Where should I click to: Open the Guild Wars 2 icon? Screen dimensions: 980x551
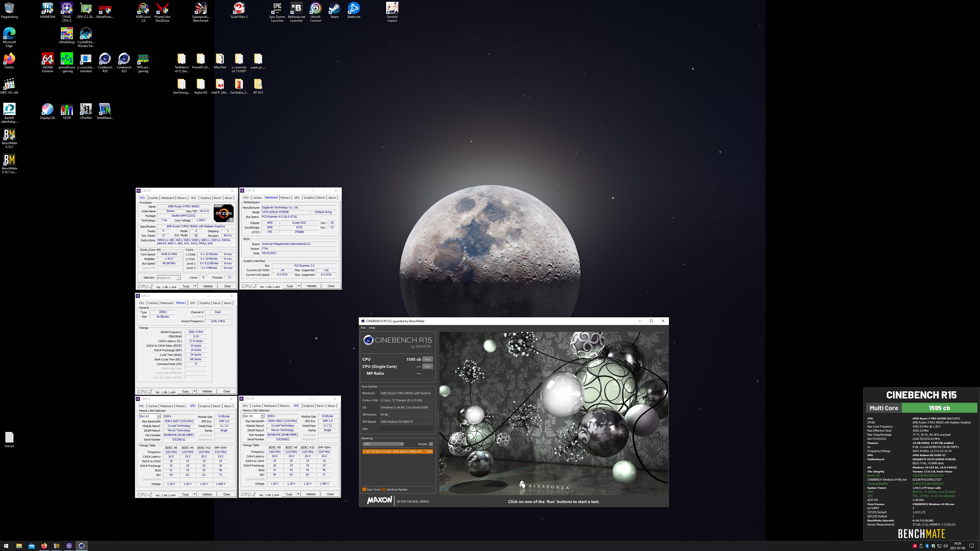point(239,10)
